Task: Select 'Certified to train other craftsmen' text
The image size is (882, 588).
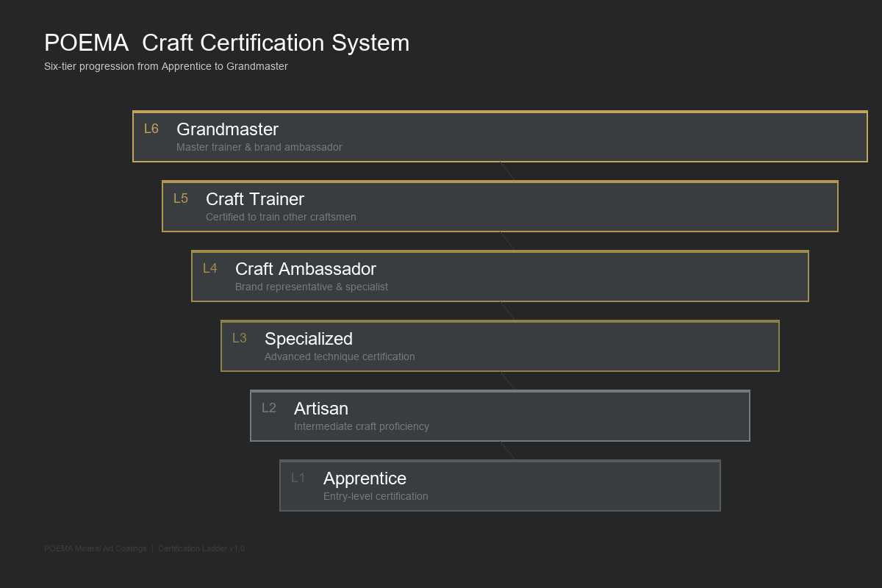Action: (281, 217)
